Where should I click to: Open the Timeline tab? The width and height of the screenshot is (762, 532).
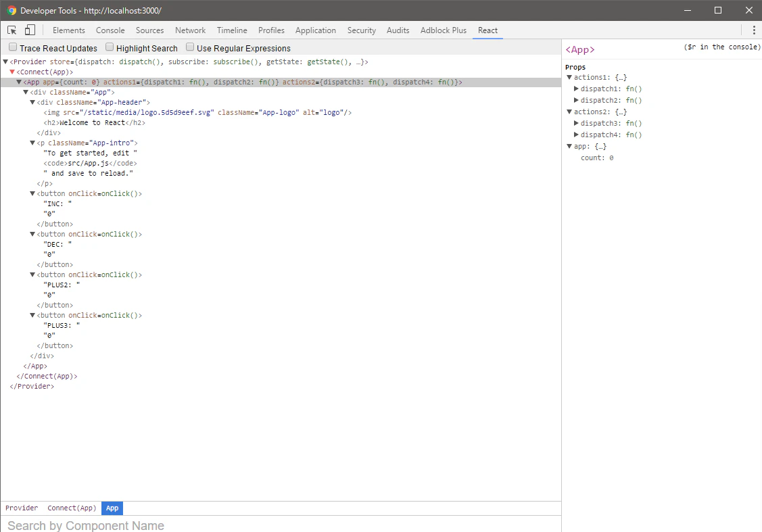point(232,30)
